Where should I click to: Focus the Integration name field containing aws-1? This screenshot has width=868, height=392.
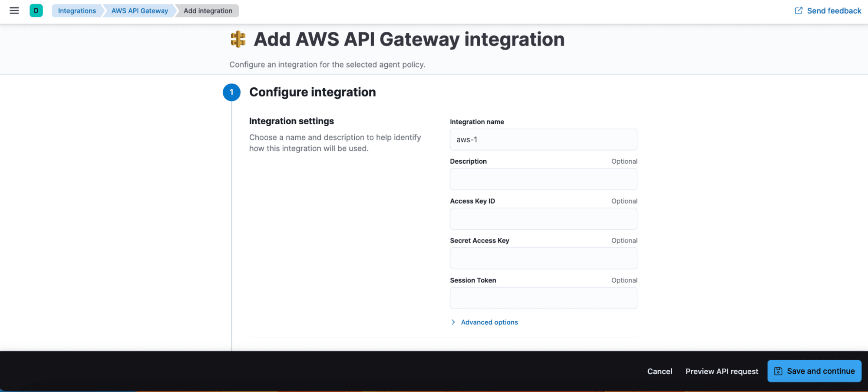tap(543, 140)
